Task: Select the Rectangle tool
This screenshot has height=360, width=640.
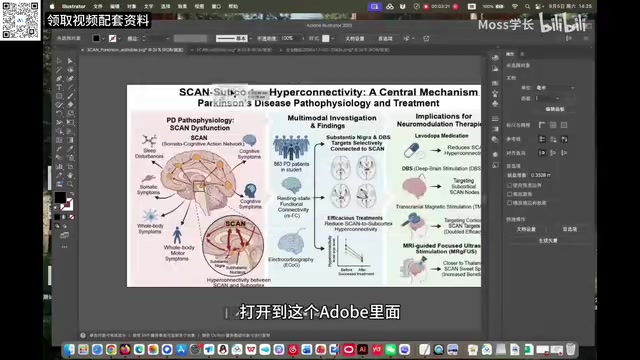Action: [59, 96]
